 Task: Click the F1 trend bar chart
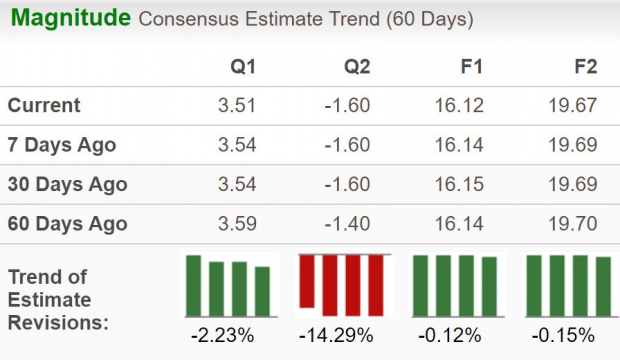(x=457, y=286)
